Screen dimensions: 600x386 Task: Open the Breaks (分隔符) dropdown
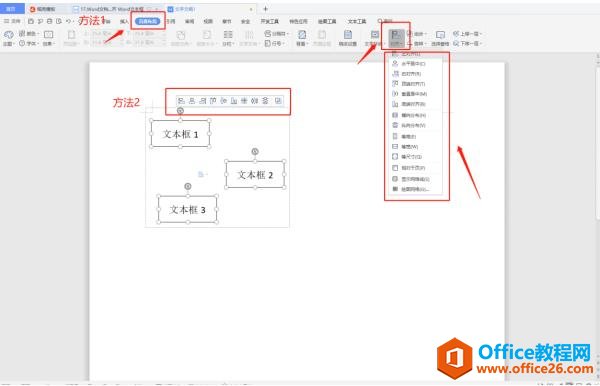pyautogui.click(x=276, y=34)
